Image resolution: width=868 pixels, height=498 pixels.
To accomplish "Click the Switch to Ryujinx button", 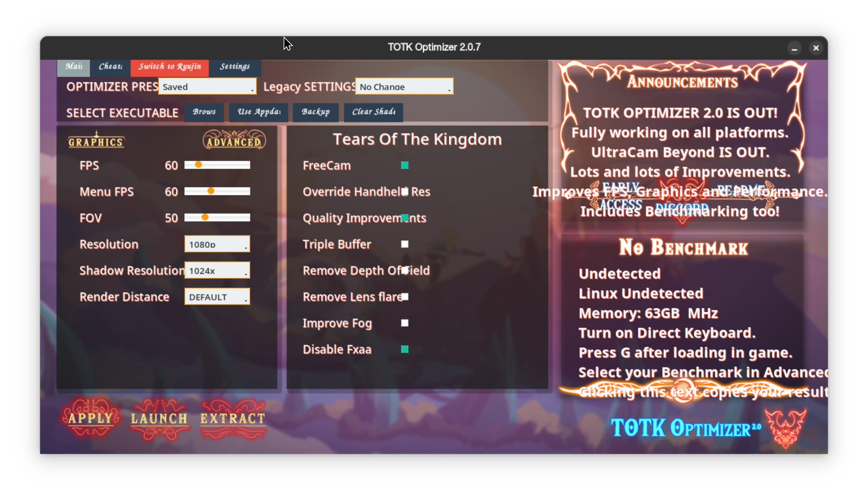I will [169, 67].
